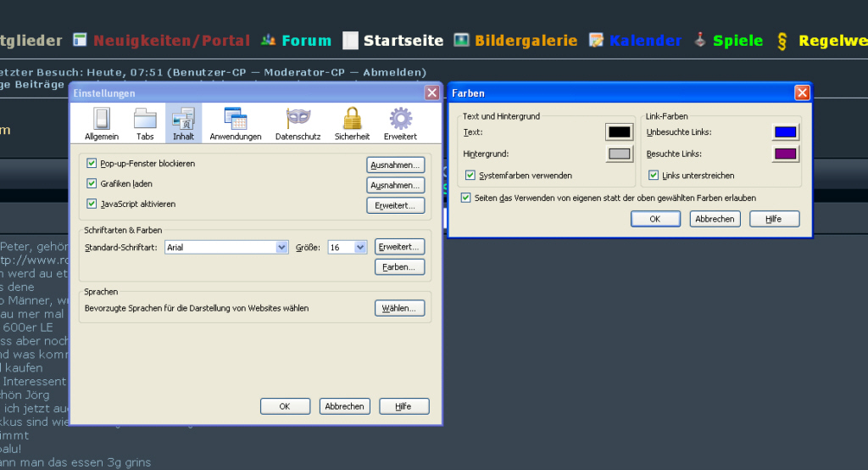Open the Wählen languages chooser
This screenshot has width=868, height=470.
399,309
